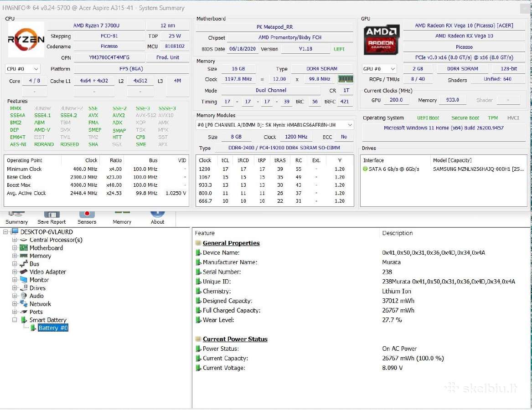Click the Boost Max operating point row
The image size is (532, 410).
click(96, 185)
